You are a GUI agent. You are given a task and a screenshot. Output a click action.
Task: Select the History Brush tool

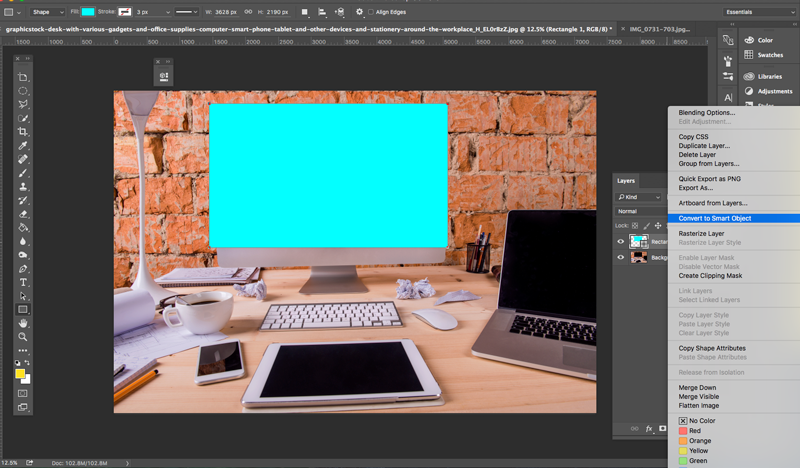(x=23, y=200)
